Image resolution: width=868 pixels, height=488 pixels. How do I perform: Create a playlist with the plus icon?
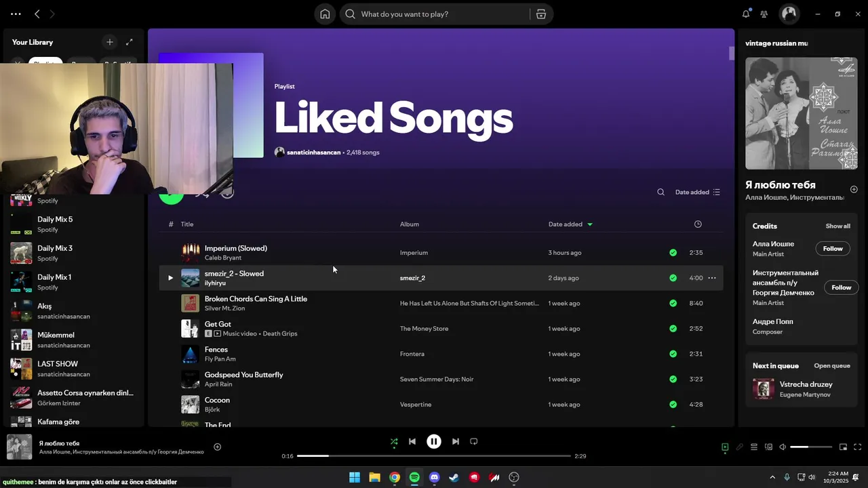tap(110, 42)
